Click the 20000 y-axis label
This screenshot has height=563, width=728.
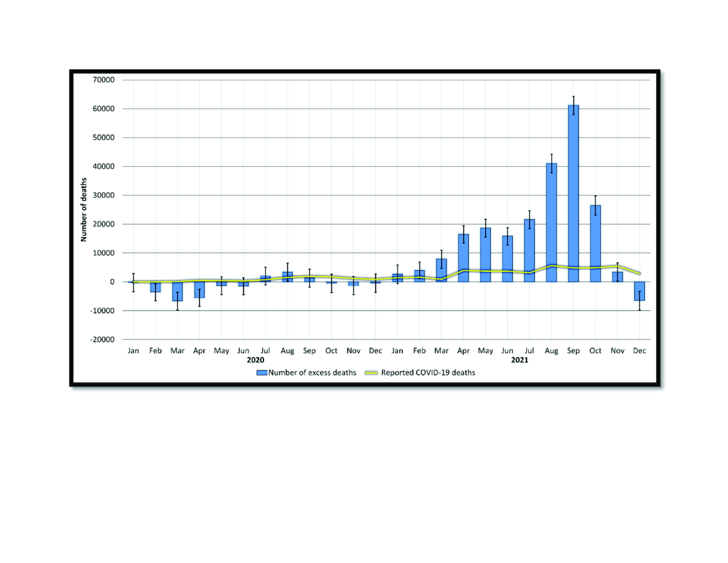[x=104, y=224]
